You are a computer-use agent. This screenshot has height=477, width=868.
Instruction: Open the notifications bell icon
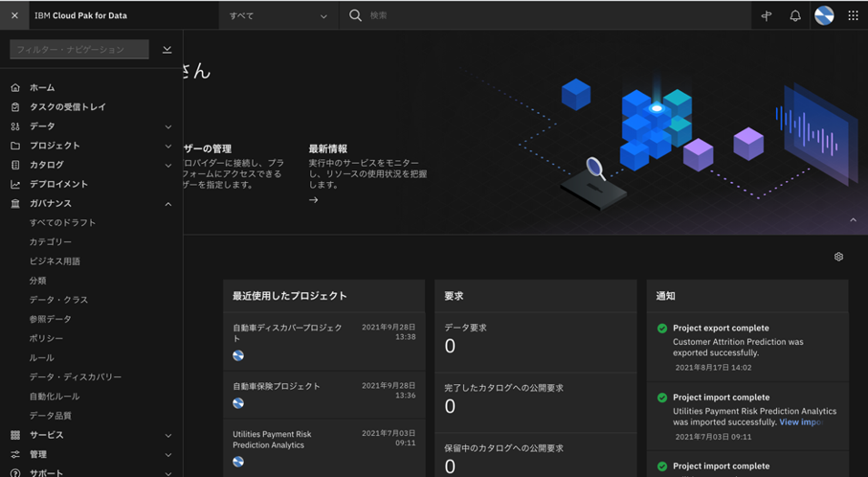pos(795,15)
